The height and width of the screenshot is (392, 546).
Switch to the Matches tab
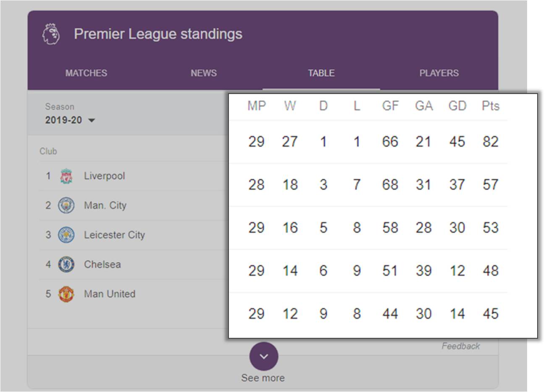[86, 73]
